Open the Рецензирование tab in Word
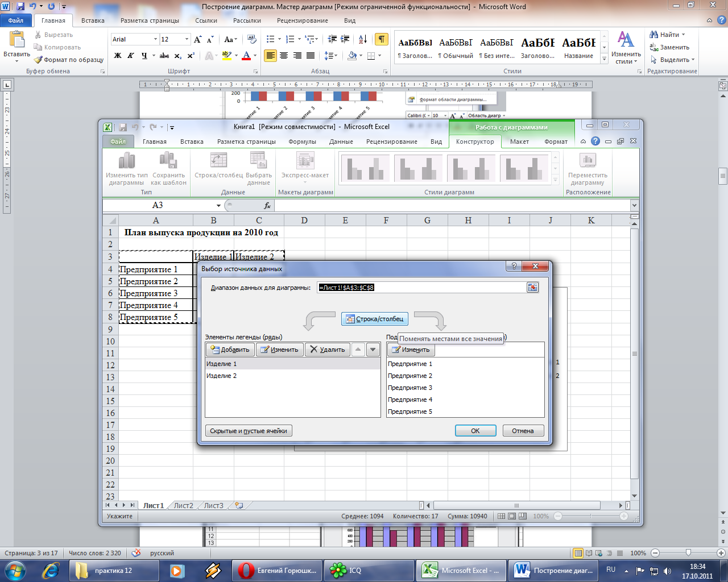728x582 pixels. point(302,20)
